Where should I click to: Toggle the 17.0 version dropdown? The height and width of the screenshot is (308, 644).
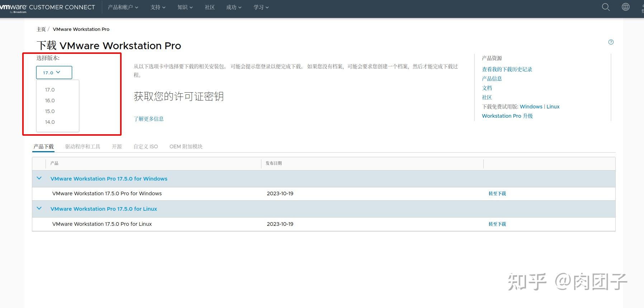[54, 73]
